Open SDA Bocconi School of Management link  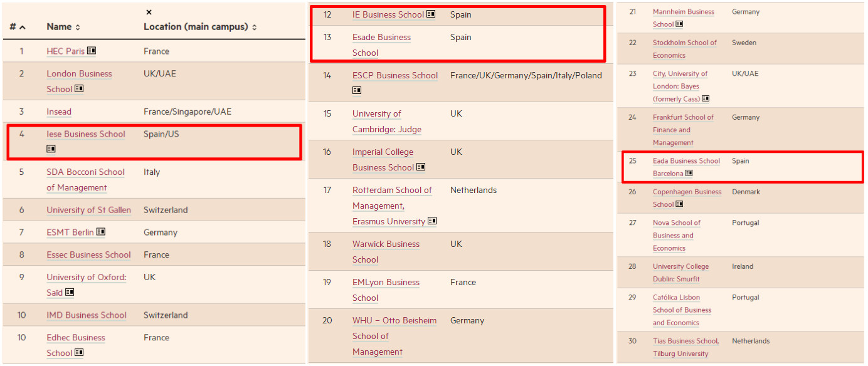(x=85, y=179)
